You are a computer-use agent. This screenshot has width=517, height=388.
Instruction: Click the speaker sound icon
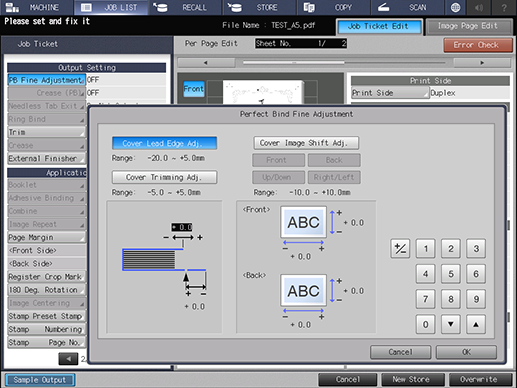click(479, 7)
